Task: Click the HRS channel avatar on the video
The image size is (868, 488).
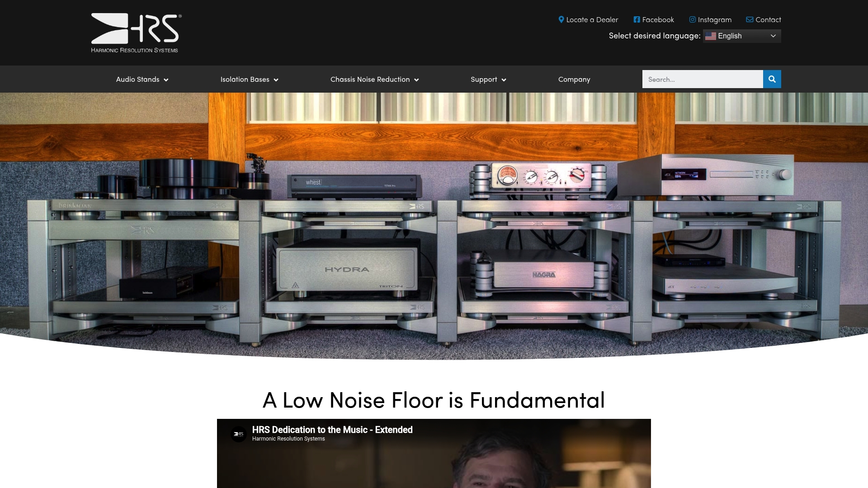Action: click(239, 434)
